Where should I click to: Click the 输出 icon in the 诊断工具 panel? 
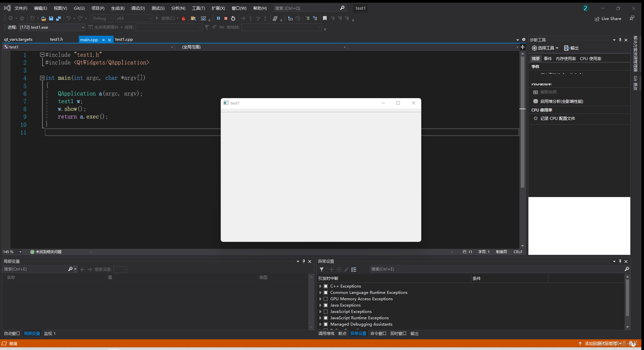point(567,48)
